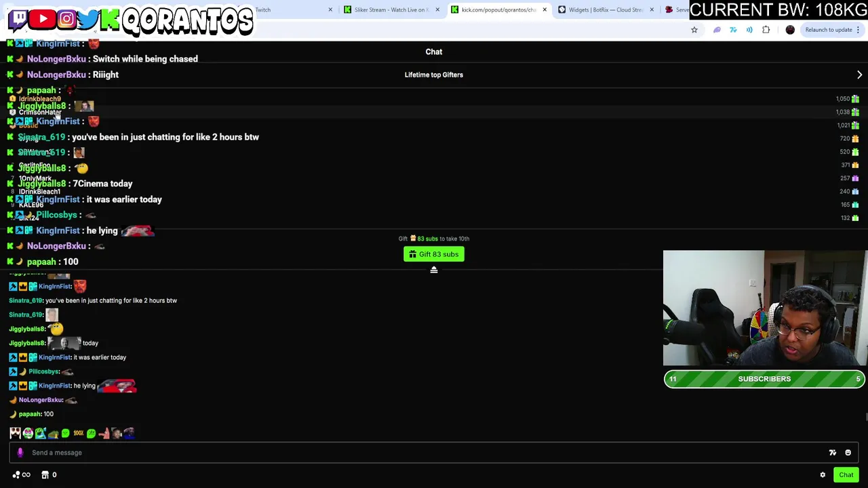This screenshot has width=868, height=488.
Task: Open the small NoLongerBxku username above the papaah 100 line
Action: pos(41,400)
